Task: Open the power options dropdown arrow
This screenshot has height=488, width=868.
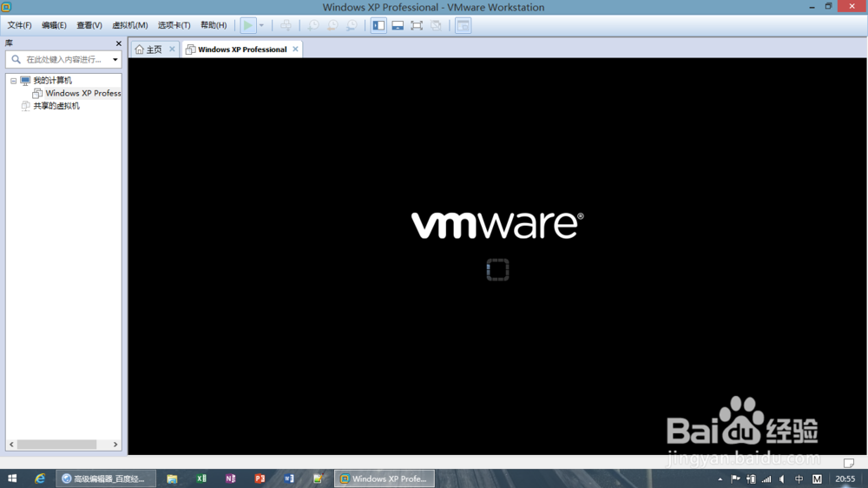Action: pos(261,25)
